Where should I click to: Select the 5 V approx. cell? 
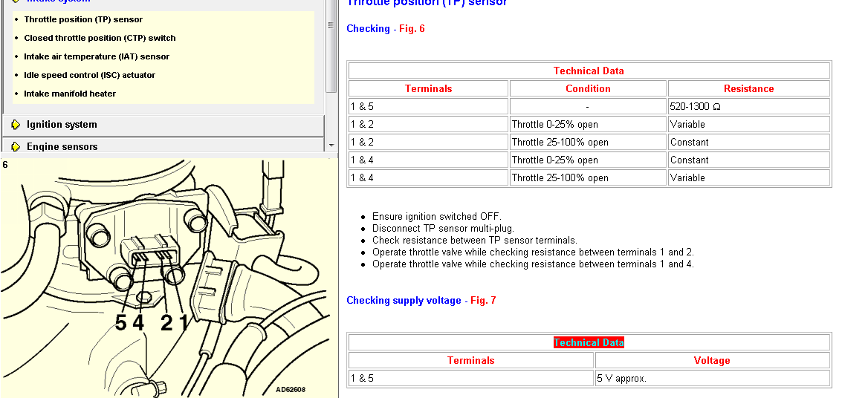[712, 379]
